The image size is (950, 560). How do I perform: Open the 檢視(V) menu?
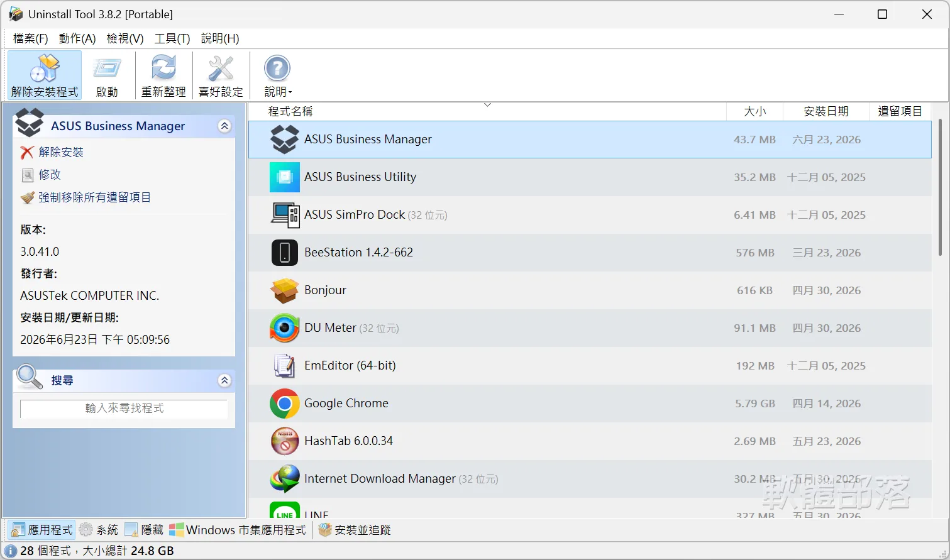tap(125, 38)
